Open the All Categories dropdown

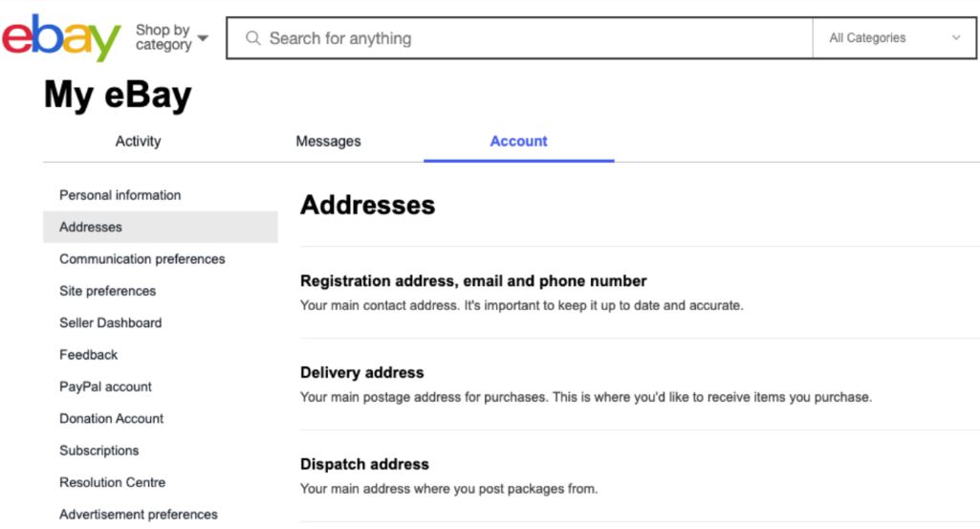point(894,38)
